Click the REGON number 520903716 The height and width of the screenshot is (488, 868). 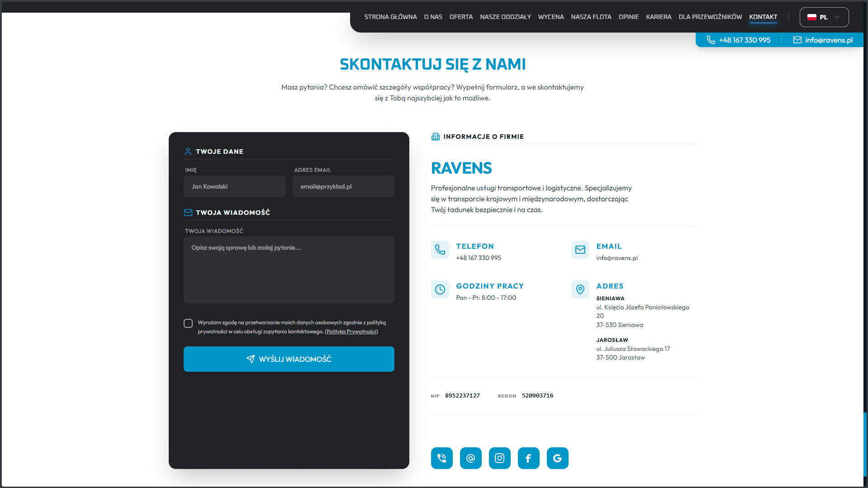pos(537,396)
